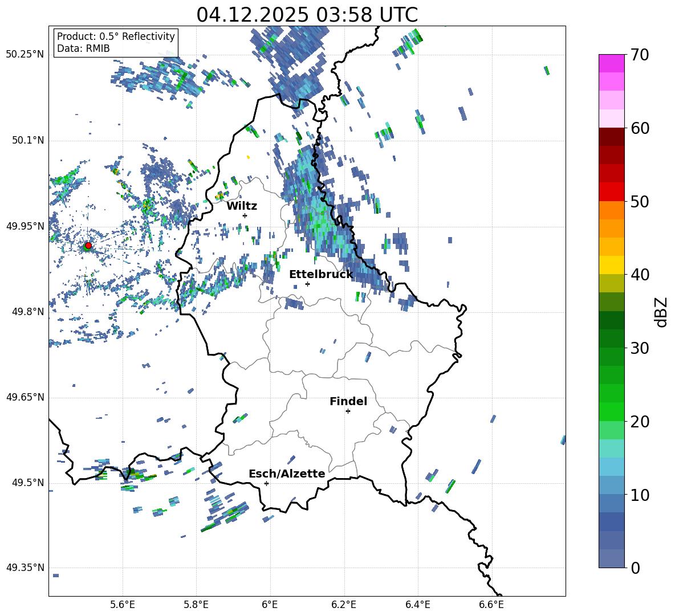The height and width of the screenshot is (616, 675).
Task: Click the Esch/Alzette station cross marker
Action: [x=266, y=483]
